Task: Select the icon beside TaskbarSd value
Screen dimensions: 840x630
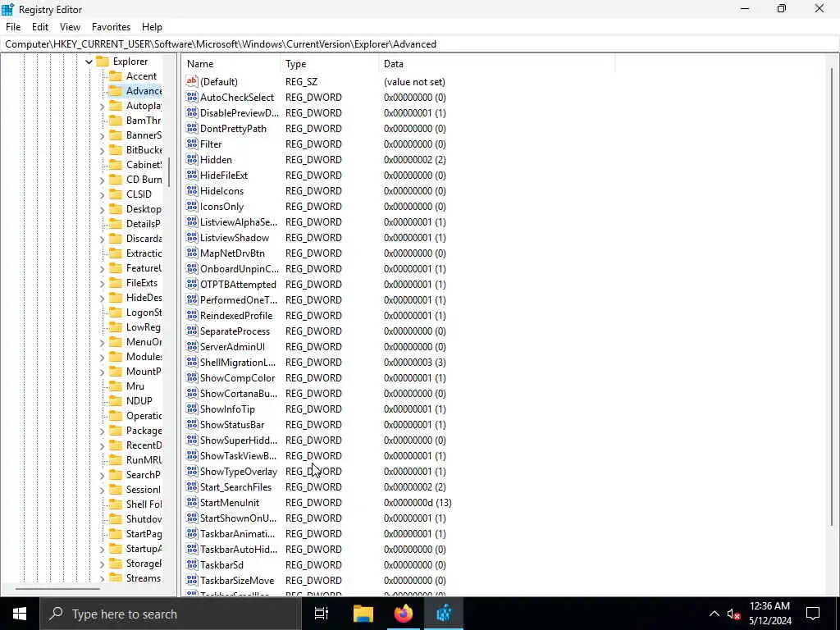Action: tap(192, 564)
